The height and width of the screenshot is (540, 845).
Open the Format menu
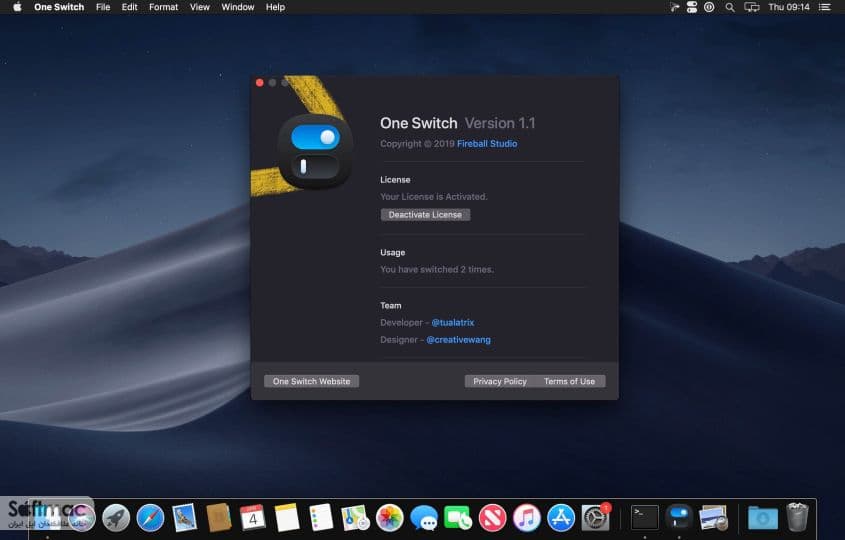tap(163, 7)
